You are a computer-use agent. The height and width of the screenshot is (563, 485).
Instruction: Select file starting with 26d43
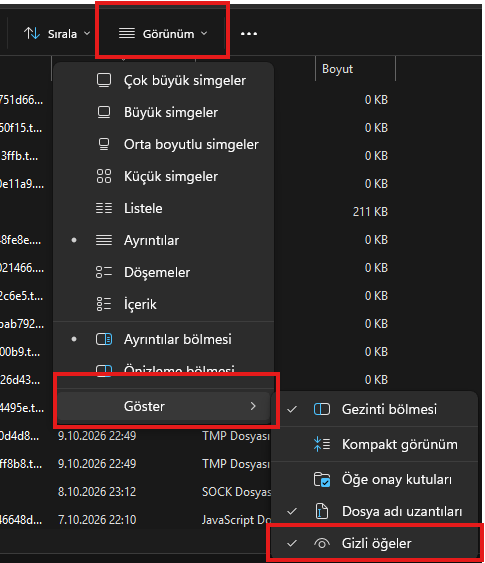(20, 380)
